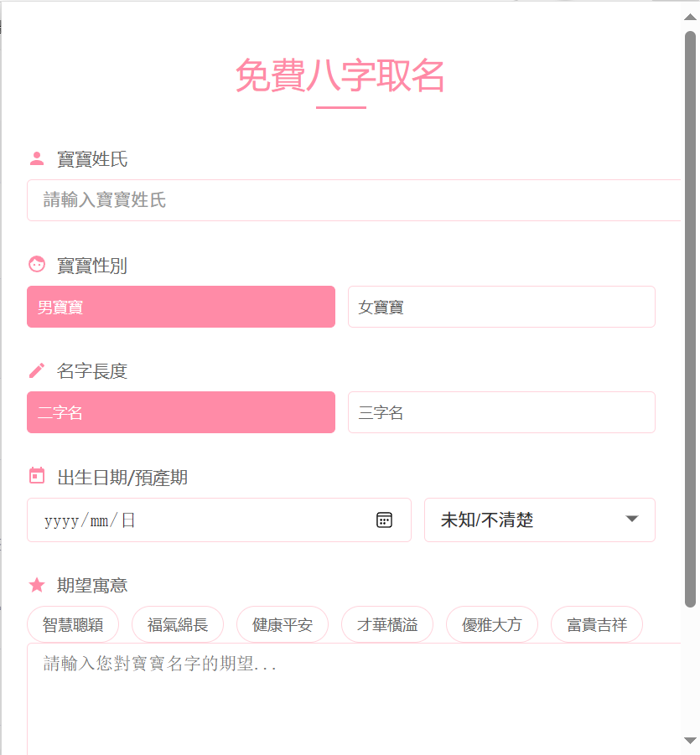Image resolution: width=700 pixels, height=755 pixels.
Task: Click the smiley face icon beside 寶寶性別
Action: pyautogui.click(x=36, y=262)
